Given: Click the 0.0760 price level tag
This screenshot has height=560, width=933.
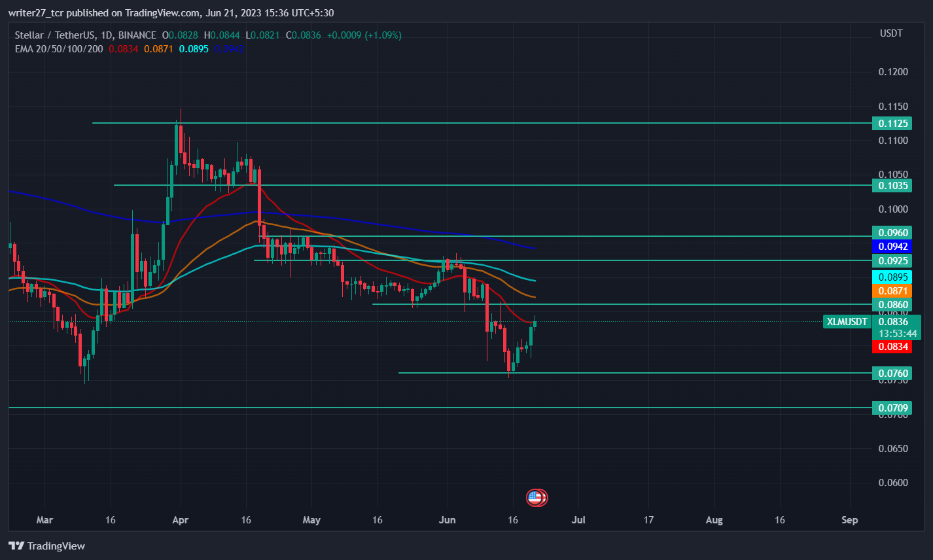Looking at the screenshot, I should point(892,373).
